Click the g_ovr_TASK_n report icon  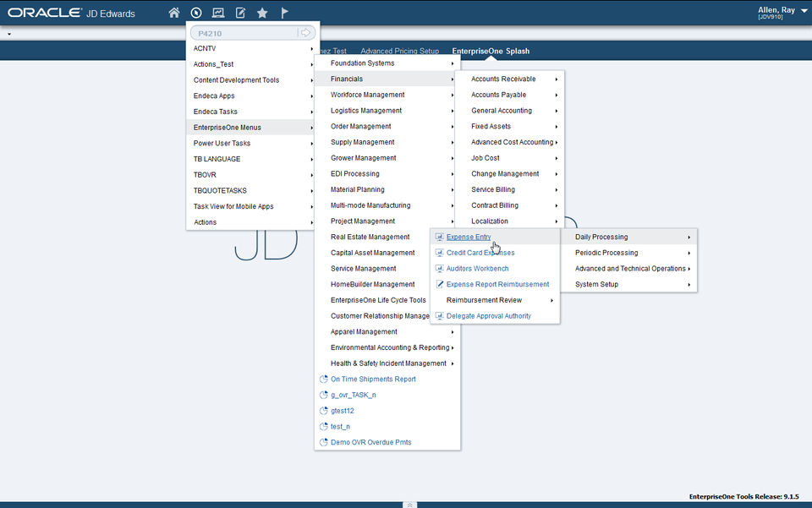324,396
